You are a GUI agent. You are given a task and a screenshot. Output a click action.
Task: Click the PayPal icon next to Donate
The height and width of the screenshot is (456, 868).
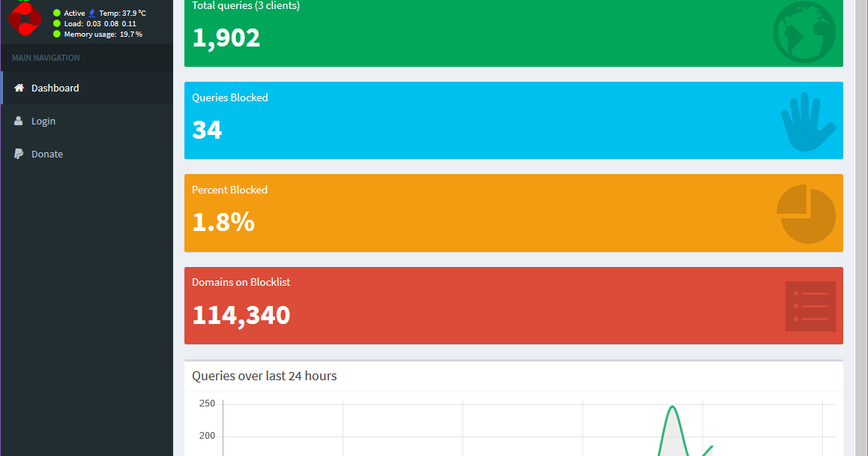coord(18,154)
